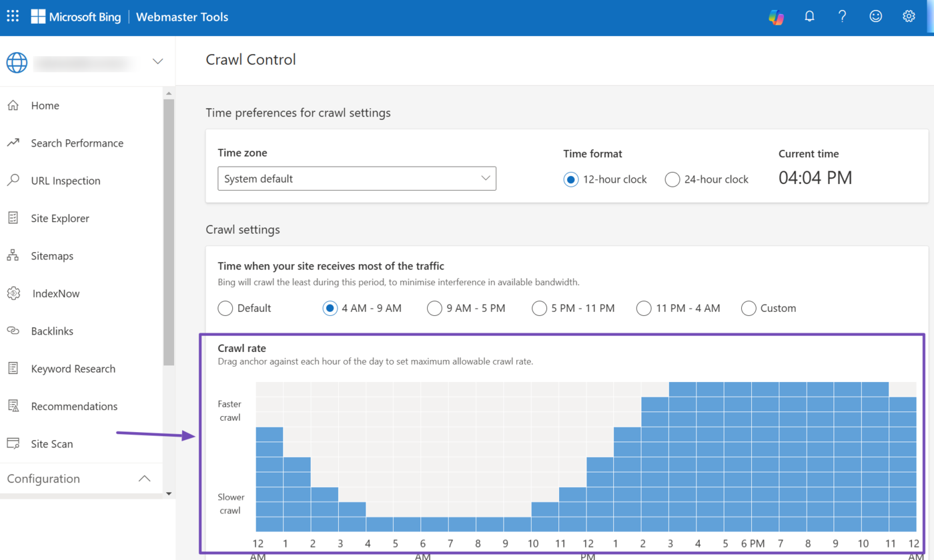Image resolution: width=934 pixels, height=560 pixels.
Task: Open the notifications bell
Action: point(809,17)
